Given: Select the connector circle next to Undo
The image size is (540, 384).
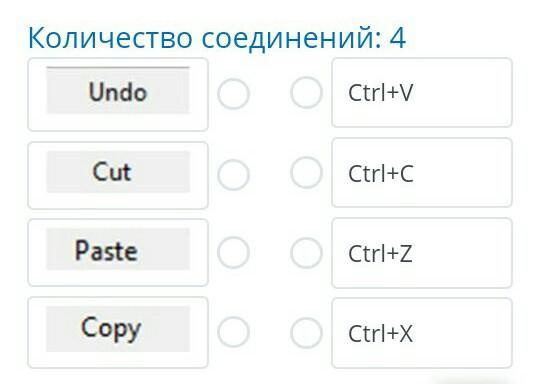Looking at the screenshot, I should pyautogui.click(x=233, y=94).
